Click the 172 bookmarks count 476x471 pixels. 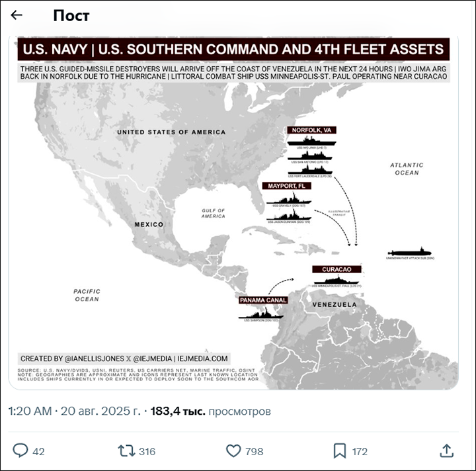(359, 452)
